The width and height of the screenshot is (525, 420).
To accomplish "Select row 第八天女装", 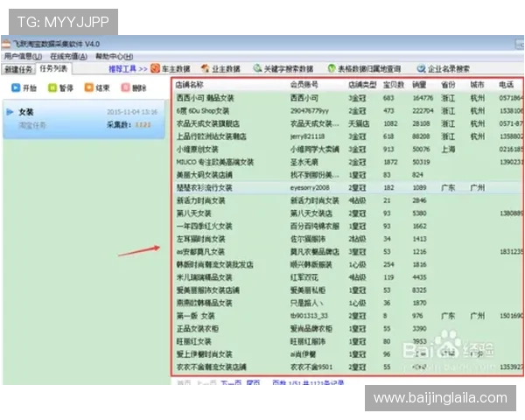I will (347, 213).
